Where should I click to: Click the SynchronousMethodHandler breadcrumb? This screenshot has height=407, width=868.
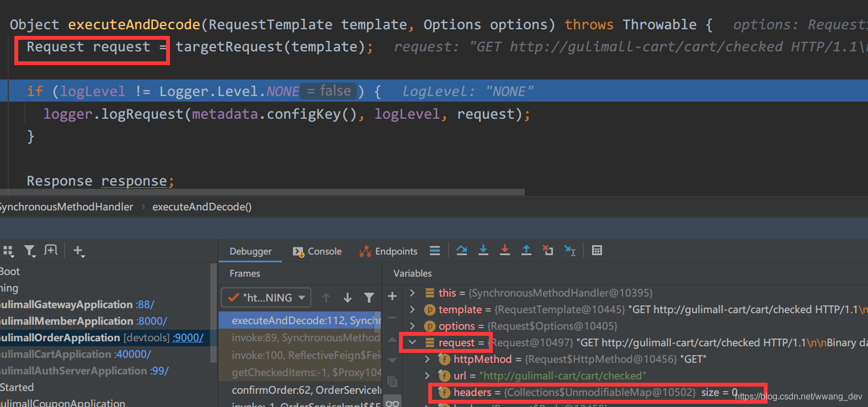66,207
